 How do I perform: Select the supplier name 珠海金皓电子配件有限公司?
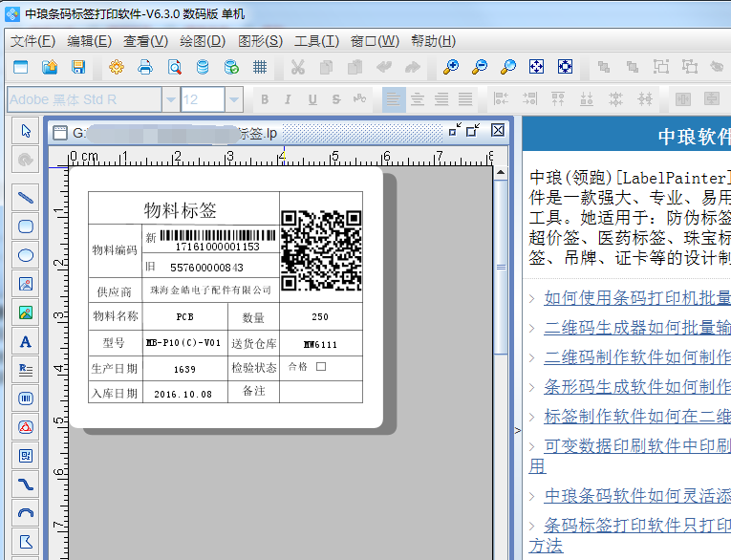pyautogui.click(x=210, y=290)
